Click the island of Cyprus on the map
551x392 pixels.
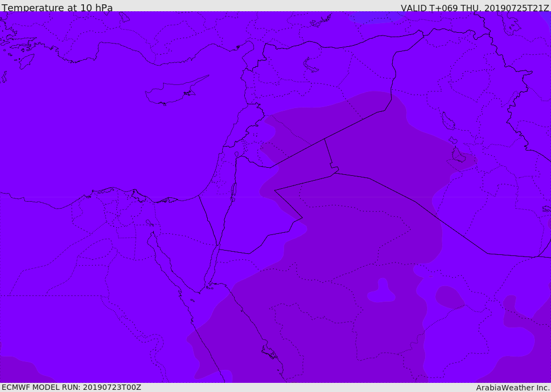(172, 92)
